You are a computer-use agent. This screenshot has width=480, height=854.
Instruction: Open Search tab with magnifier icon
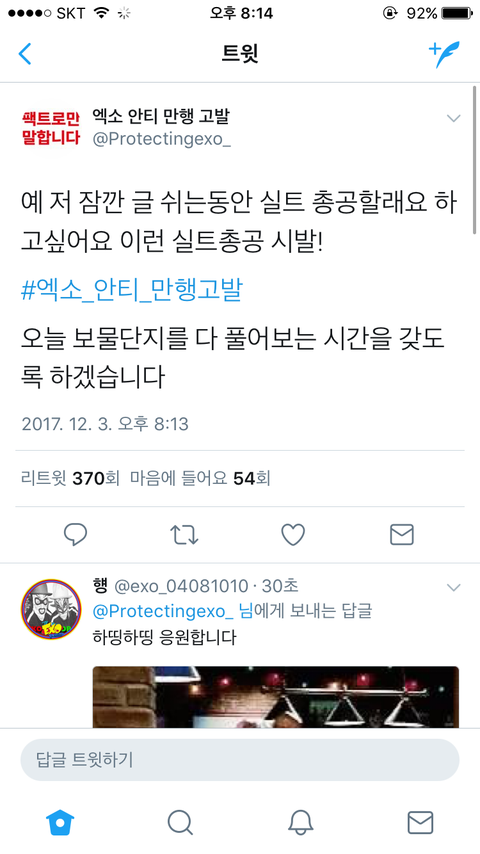[180, 822]
